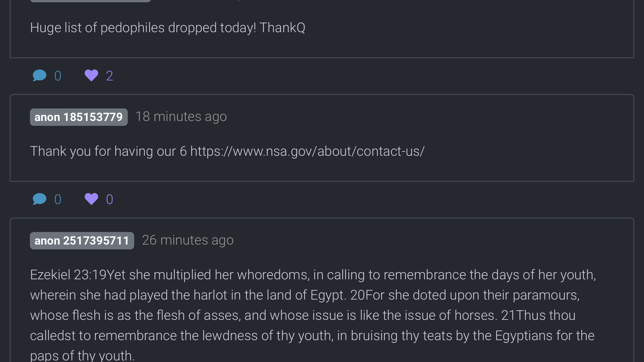Open comments on the ThankQ post
Screen dimensions: 644x362
point(40,76)
